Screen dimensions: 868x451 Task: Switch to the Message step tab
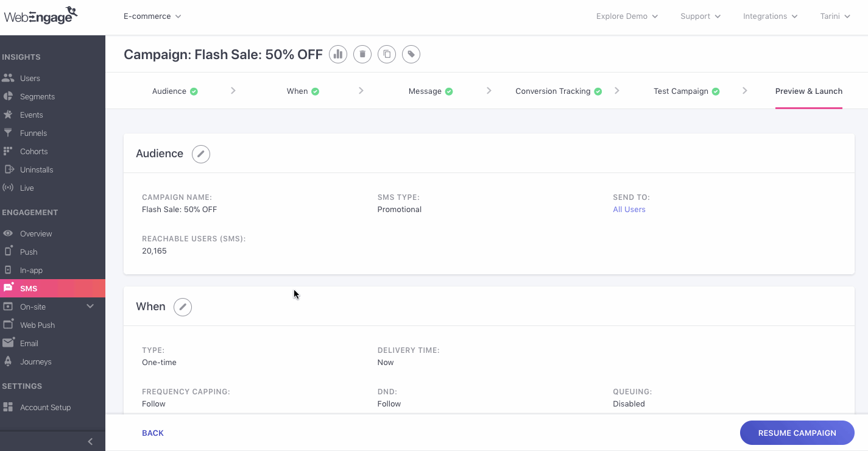431,91
